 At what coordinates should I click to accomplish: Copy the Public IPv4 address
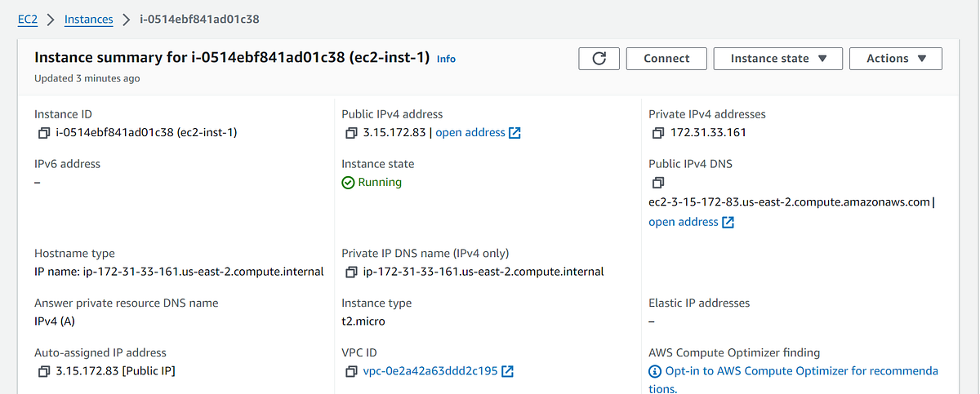pos(351,133)
